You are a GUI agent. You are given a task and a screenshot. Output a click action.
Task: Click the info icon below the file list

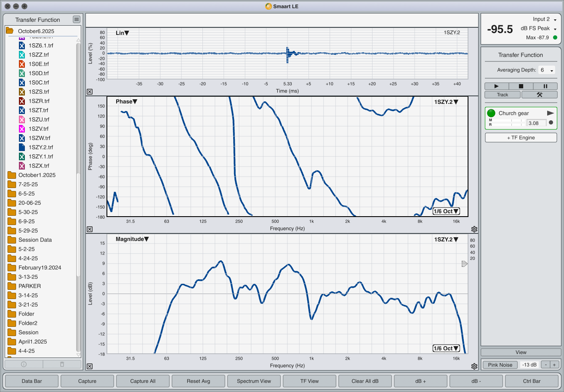[24, 364]
